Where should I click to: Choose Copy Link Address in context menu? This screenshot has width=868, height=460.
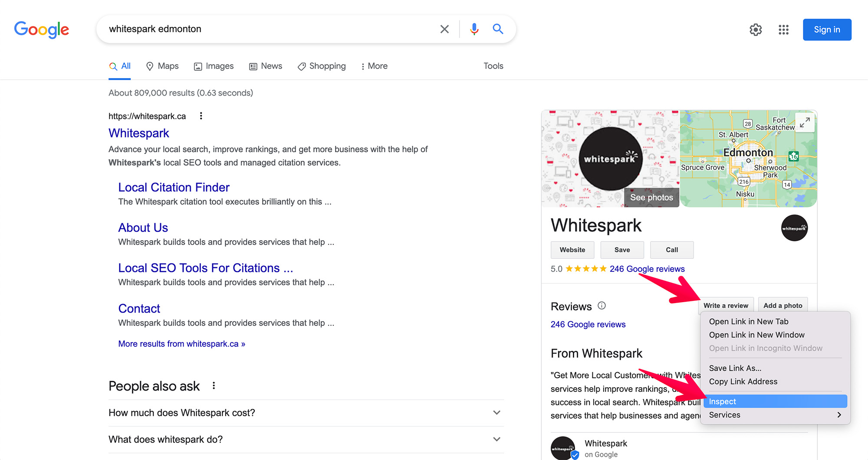(x=743, y=382)
